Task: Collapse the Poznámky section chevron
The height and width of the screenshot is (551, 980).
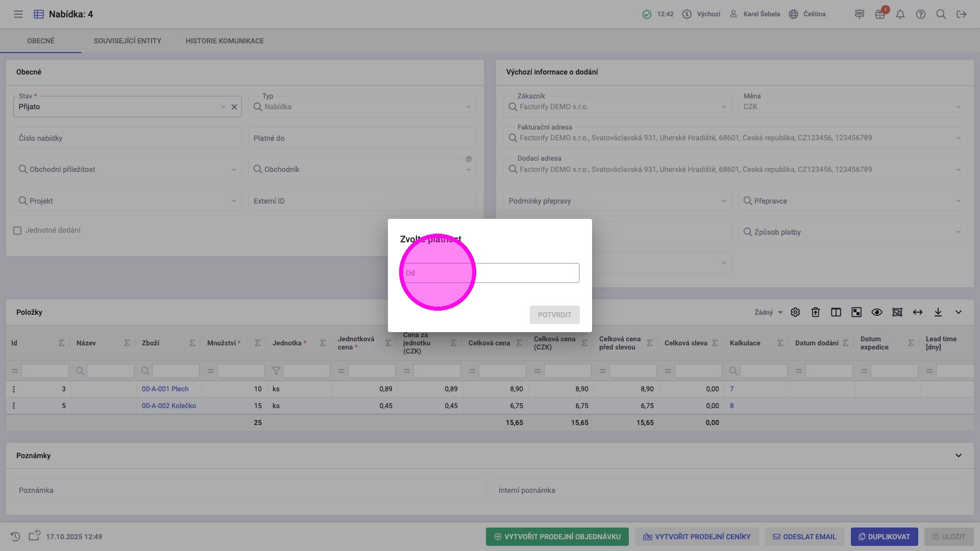Action: click(x=959, y=456)
